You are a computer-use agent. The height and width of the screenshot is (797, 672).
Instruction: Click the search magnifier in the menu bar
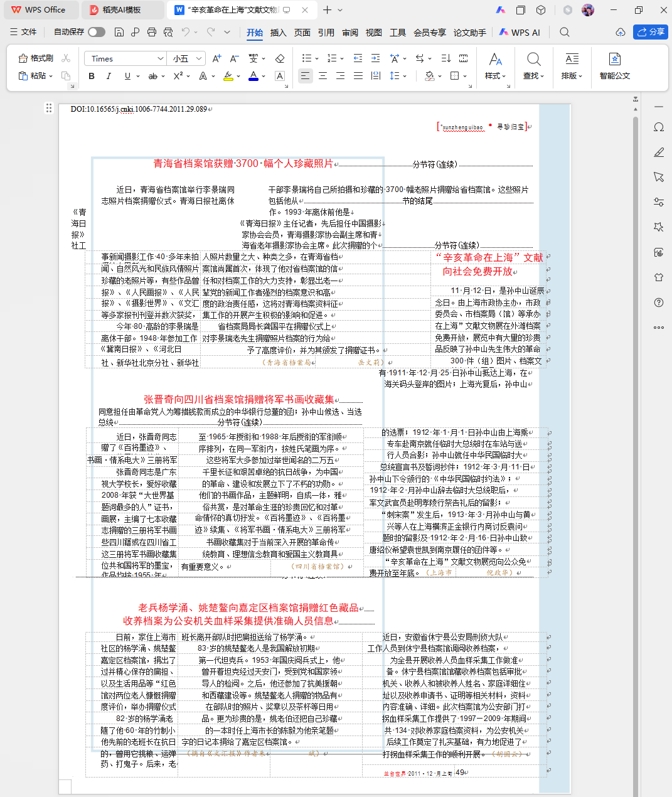565,32
